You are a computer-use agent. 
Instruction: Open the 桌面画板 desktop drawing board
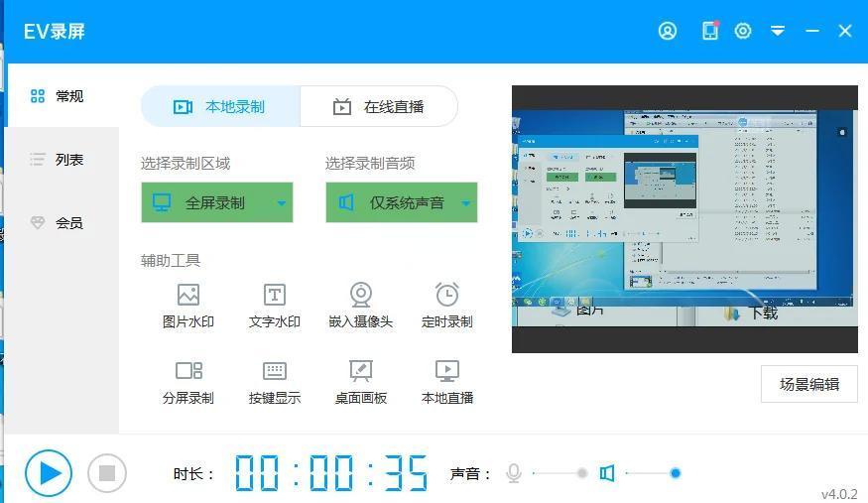pyautogui.click(x=360, y=371)
